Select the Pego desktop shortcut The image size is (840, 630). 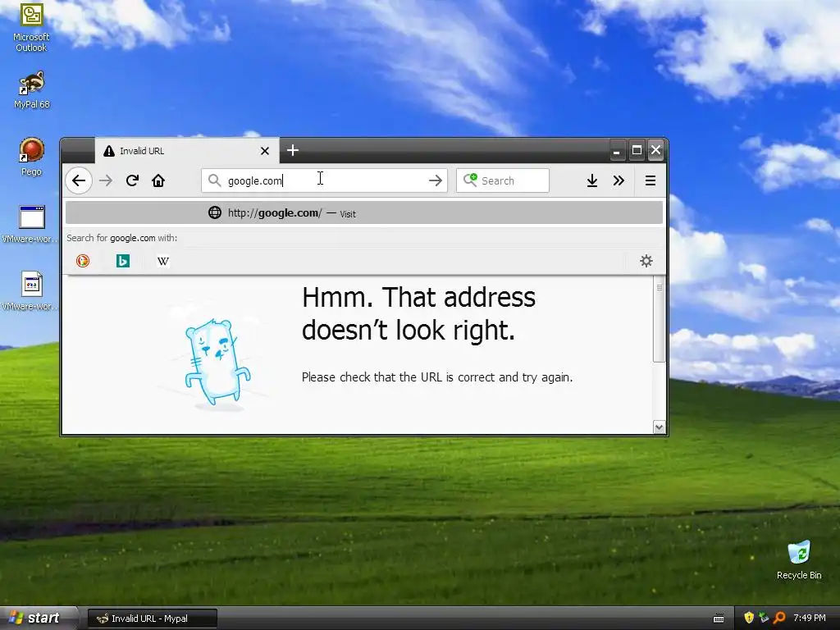pos(32,157)
